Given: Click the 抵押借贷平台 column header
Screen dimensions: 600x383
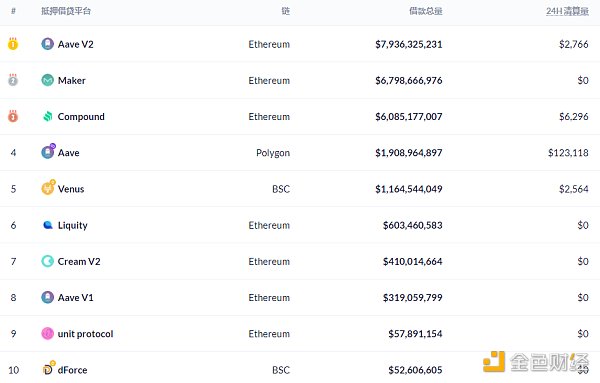Looking at the screenshot, I should coord(66,11).
